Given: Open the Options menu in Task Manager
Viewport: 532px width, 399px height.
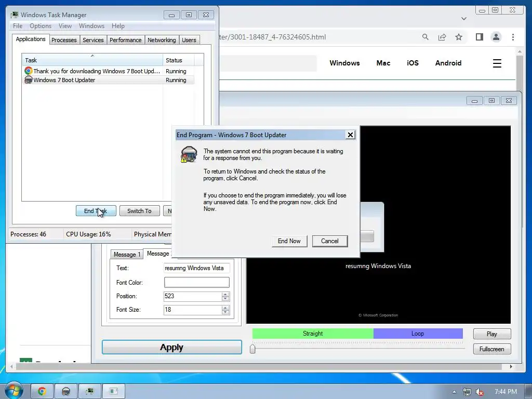Looking at the screenshot, I should tap(41, 26).
